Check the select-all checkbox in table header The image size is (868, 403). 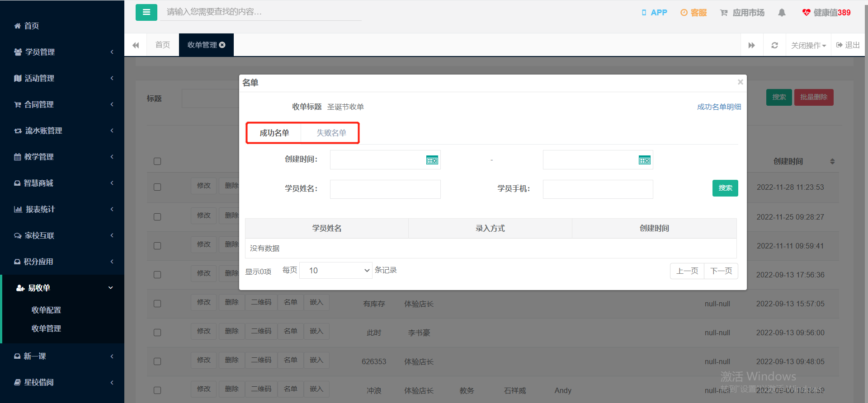click(x=157, y=161)
